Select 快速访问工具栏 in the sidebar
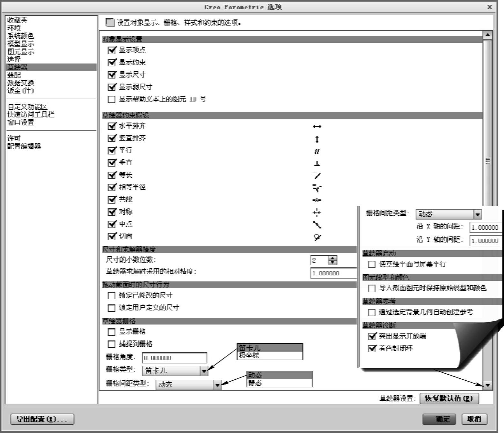The width and height of the screenshot is (504, 433). tap(31, 115)
